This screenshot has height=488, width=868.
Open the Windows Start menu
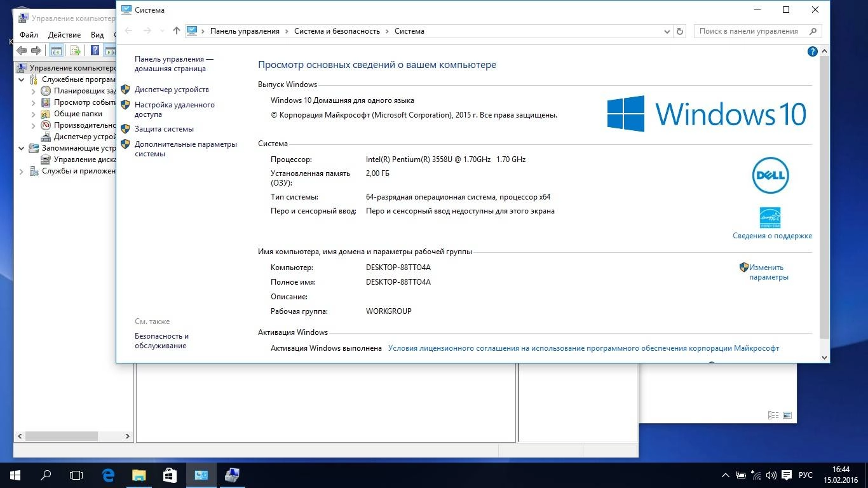[15, 475]
